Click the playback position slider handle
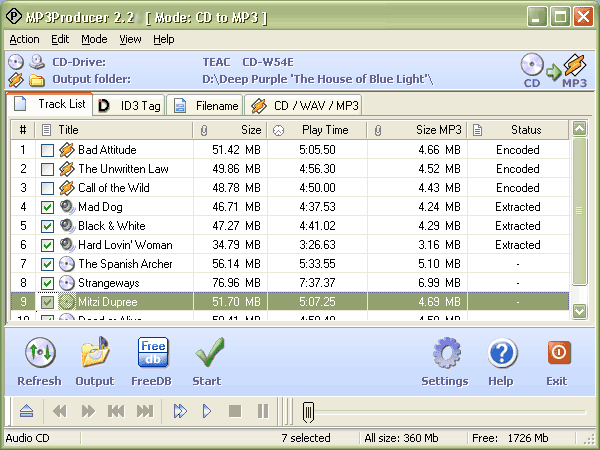The height and width of the screenshot is (450, 600). tap(308, 412)
